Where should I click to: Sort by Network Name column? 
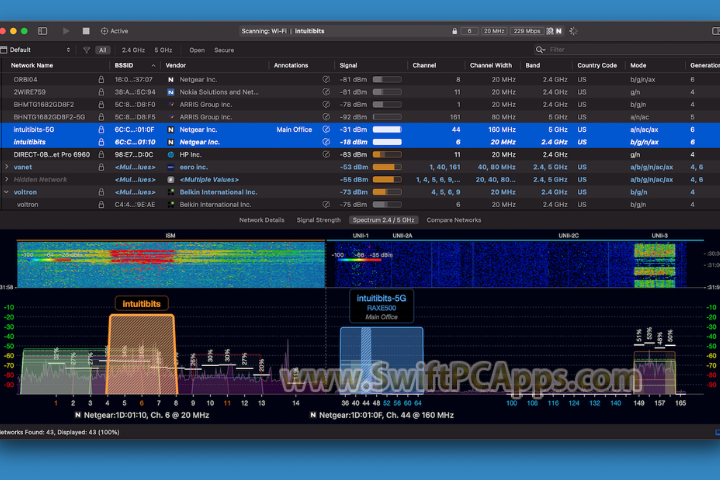tap(32, 65)
